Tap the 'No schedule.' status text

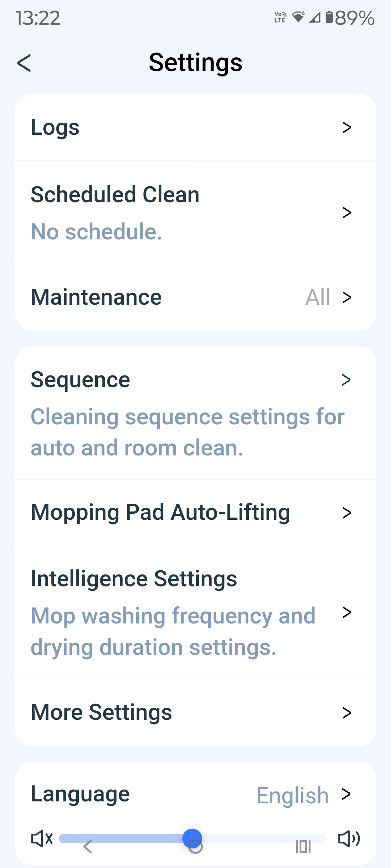coord(96,232)
